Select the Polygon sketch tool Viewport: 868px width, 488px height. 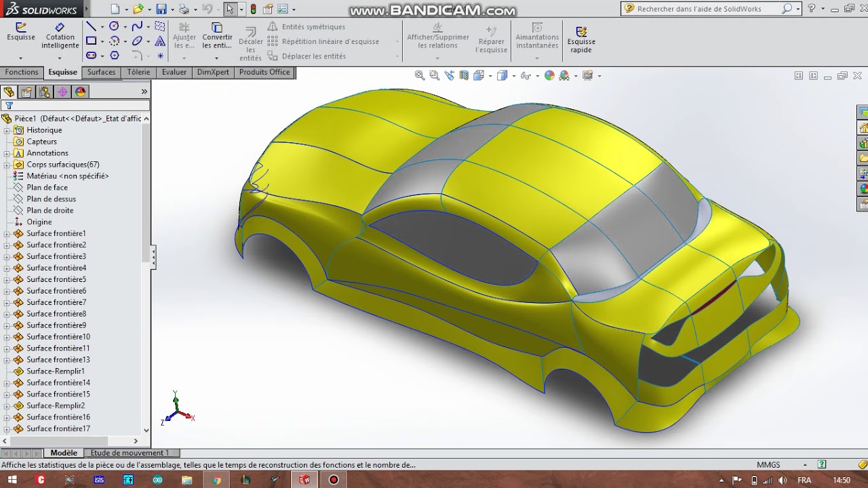[114, 56]
